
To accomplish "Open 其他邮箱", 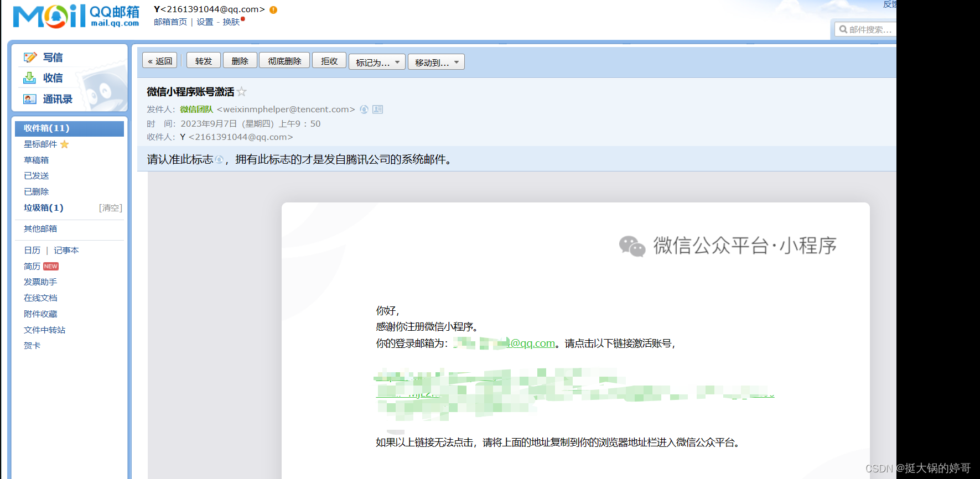I will 40,229.
